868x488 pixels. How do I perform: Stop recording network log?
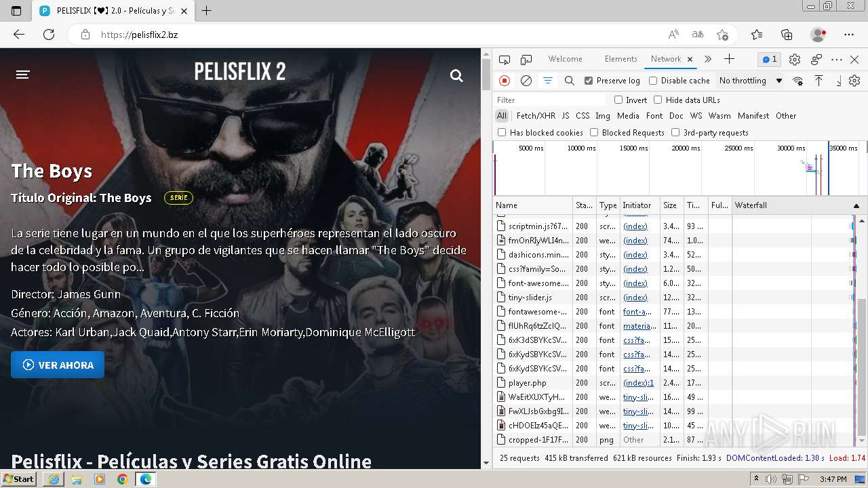click(505, 81)
